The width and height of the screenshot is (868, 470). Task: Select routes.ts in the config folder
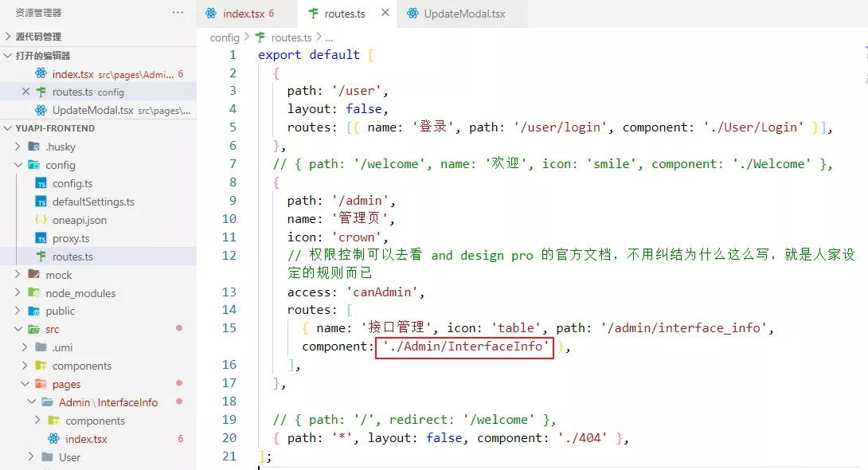coord(72,257)
